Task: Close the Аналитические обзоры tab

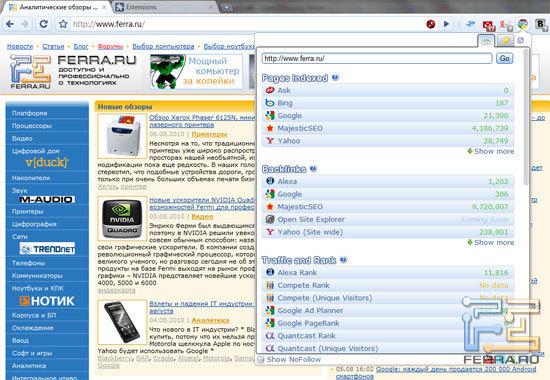Action: click(105, 7)
